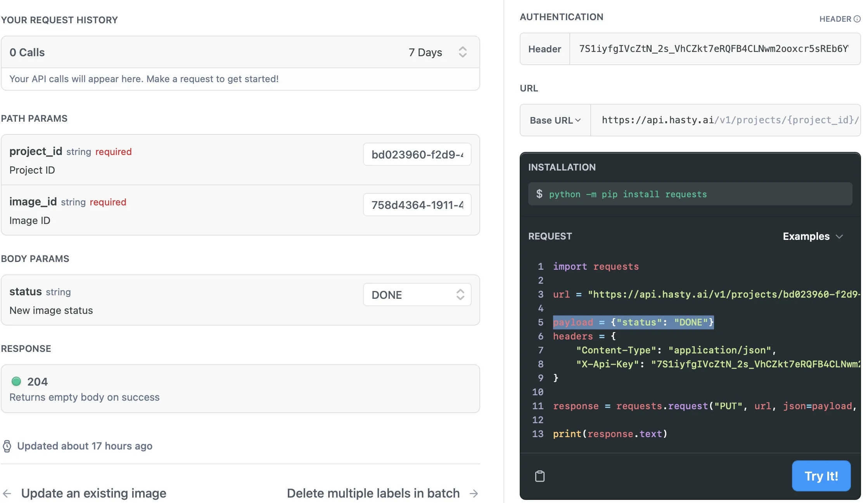
Task: Expand the 204 response row
Action: (x=240, y=389)
